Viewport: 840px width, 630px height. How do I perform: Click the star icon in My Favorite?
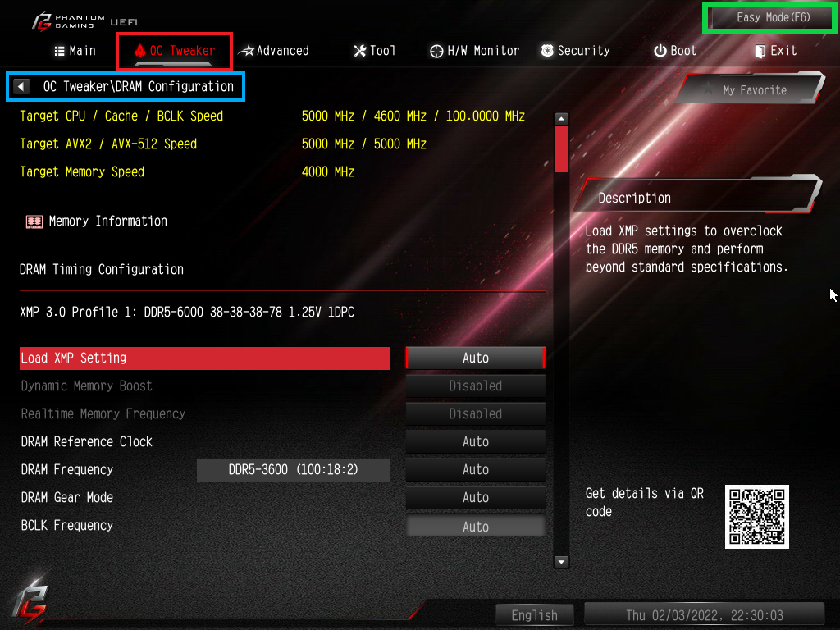[708, 89]
